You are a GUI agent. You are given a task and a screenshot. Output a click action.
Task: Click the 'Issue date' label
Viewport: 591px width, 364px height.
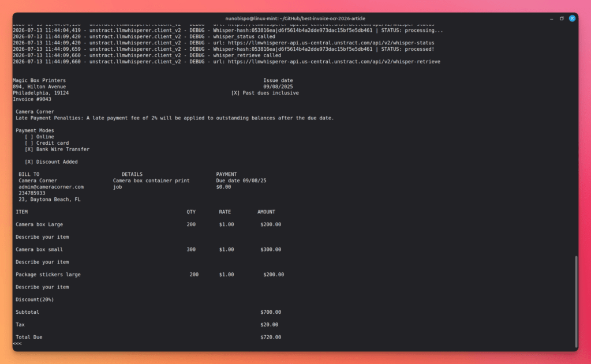[278, 81]
